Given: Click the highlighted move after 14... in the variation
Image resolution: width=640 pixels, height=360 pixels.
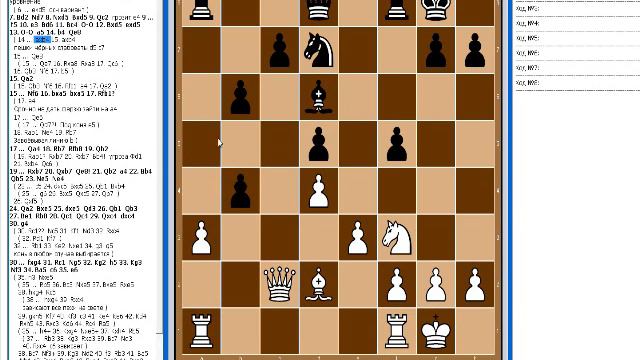Looking at the screenshot, I should click(42, 40).
